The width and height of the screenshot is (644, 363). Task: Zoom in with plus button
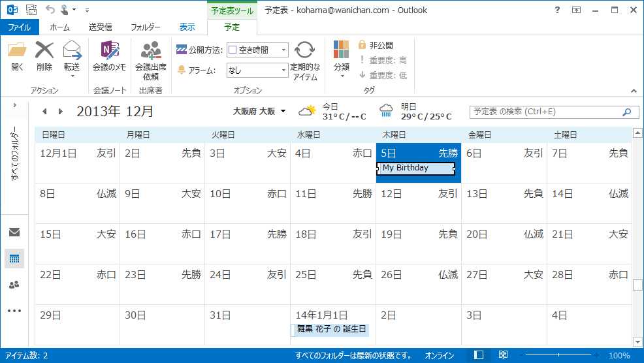[x=596, y=355]
